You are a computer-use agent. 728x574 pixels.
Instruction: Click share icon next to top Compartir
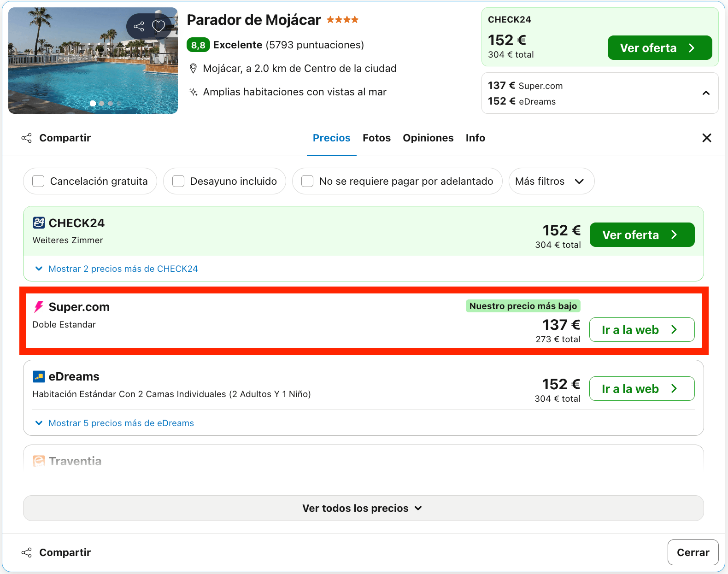27,138
